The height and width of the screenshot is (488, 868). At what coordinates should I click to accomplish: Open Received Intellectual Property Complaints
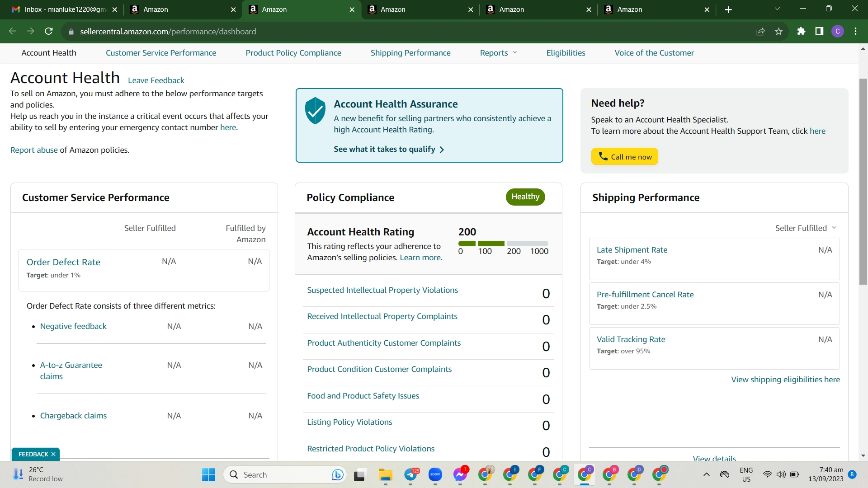point(382,316)
